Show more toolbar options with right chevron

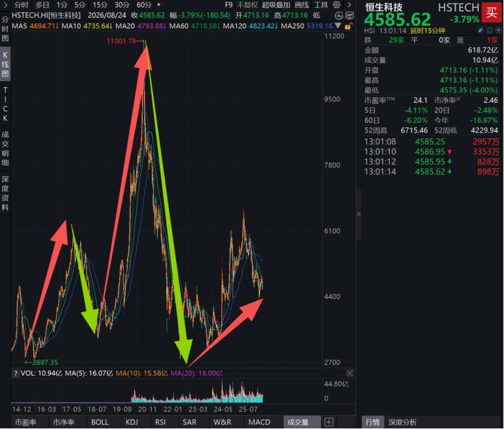click(x=349, y=5)
